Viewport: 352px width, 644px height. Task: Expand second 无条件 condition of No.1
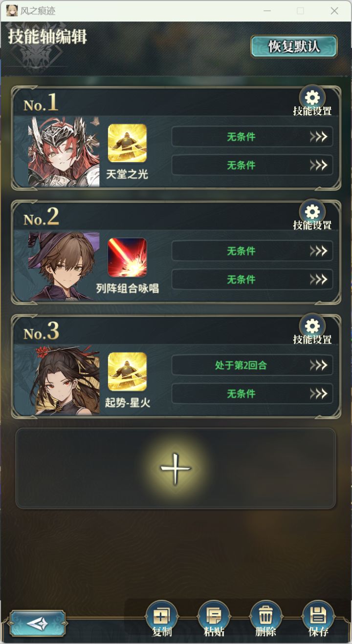pos(252,165)
